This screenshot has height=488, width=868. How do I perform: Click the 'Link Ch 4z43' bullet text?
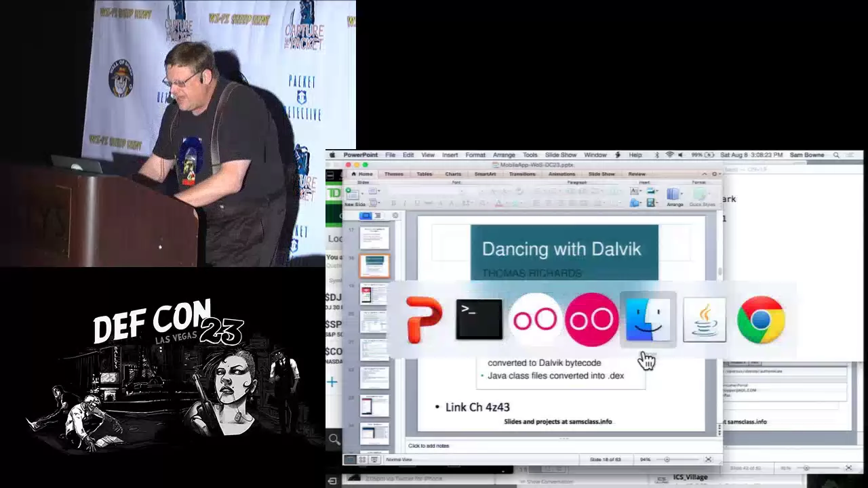[477, 407]
